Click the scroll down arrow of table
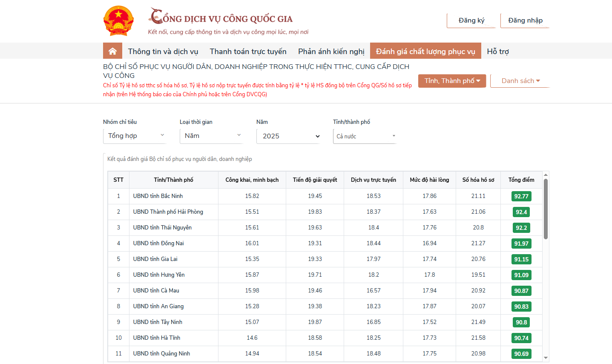The height and width of the screenshot is (364, 612). pos(546,358)
